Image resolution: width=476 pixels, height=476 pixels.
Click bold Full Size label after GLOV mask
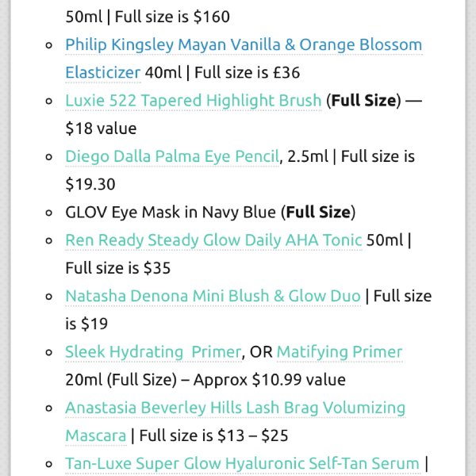(318, 212)
